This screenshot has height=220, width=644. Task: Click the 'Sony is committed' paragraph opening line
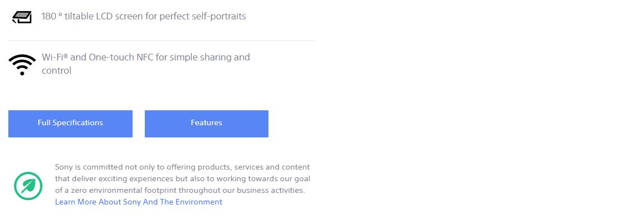coord(182,167)
